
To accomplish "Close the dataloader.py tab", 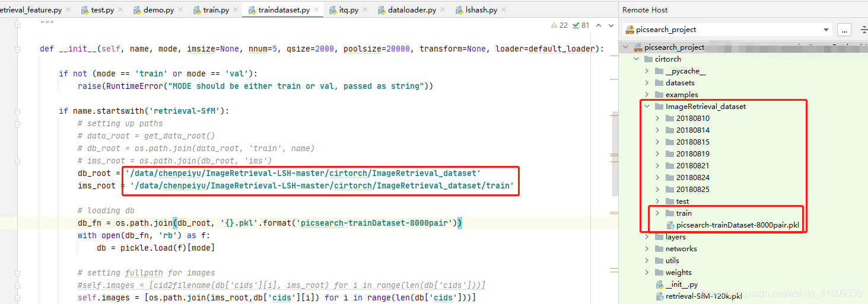I will (443, 10).
